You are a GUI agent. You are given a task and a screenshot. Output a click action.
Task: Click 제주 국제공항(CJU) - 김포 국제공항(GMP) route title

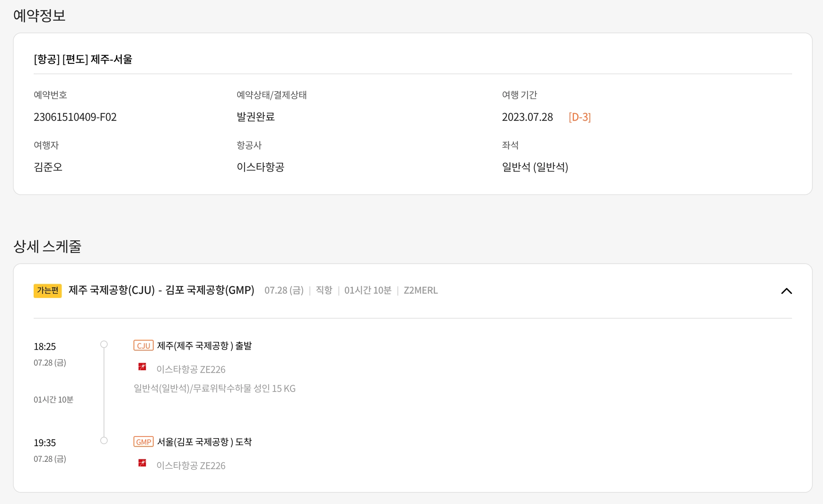[x=161, y=290]
